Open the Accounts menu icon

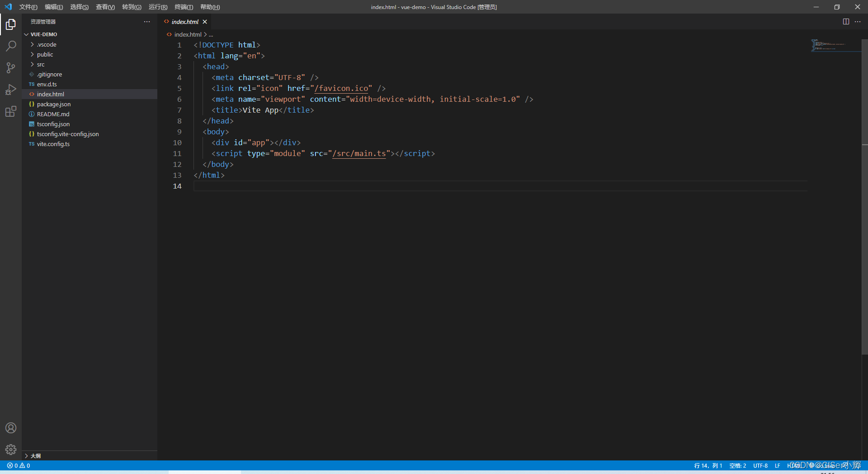(x=11, y=428)
